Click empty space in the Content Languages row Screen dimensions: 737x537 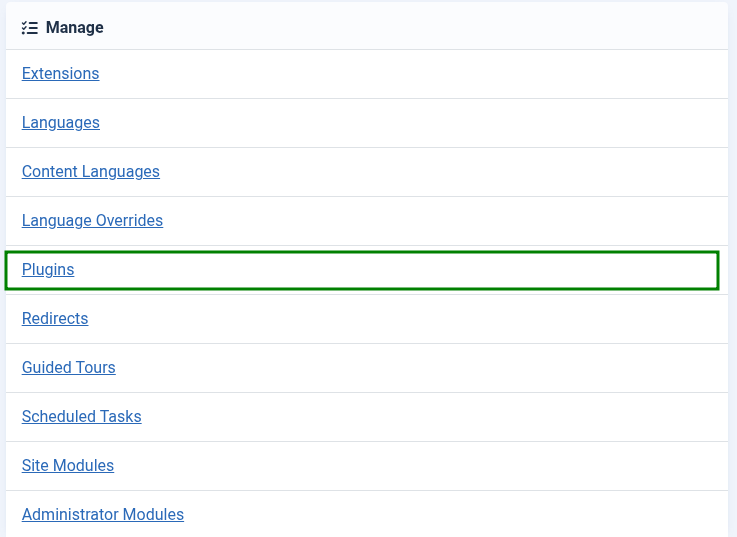[x=400, y=172]
